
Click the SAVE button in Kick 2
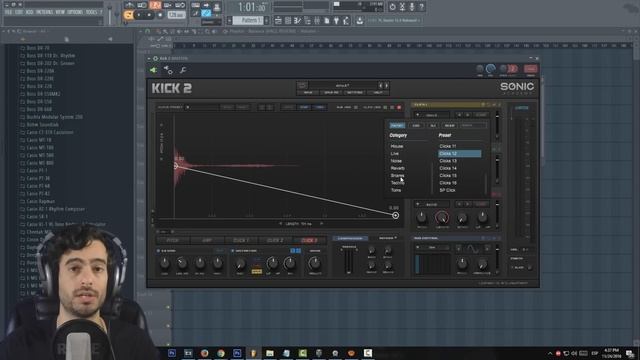308,93
